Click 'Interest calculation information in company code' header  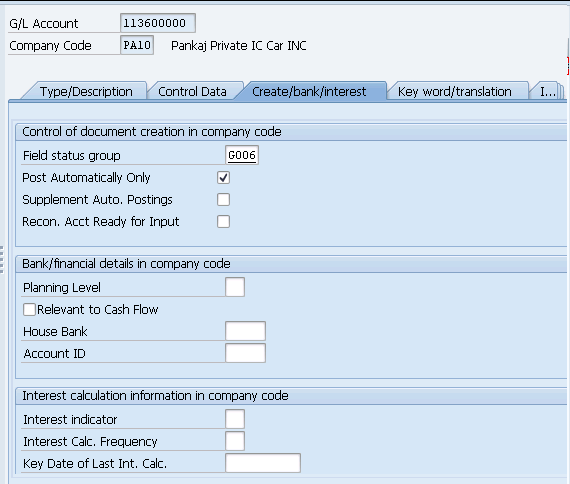pos(155,396)
